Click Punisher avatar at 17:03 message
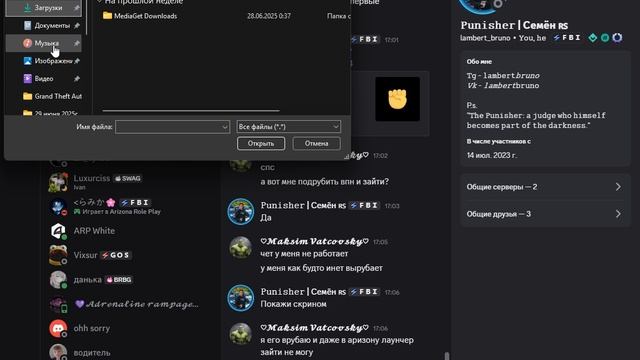This screenshot has width=640, height=360. (240, 211)
